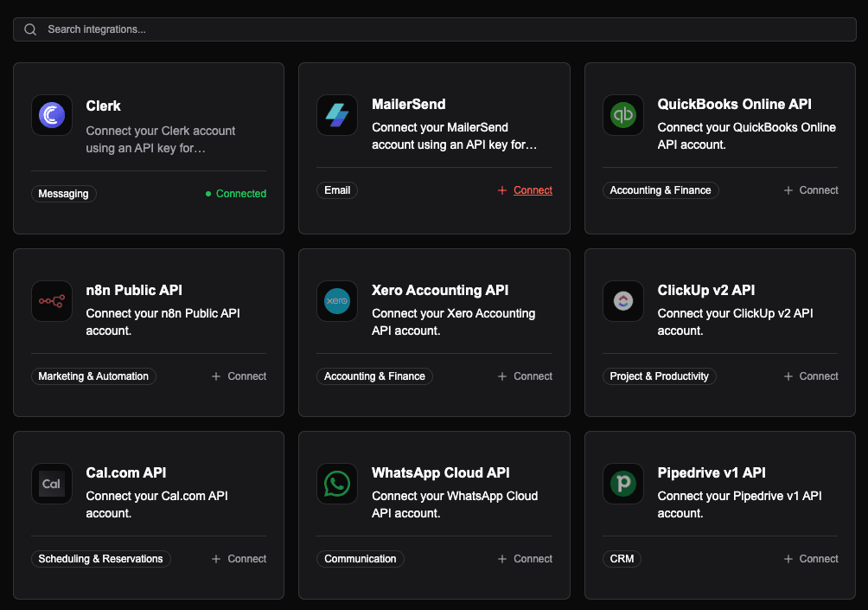The image size is (868, 610).
Task: Click the ClickUp logo icon
Action: [x=622, y=301]
